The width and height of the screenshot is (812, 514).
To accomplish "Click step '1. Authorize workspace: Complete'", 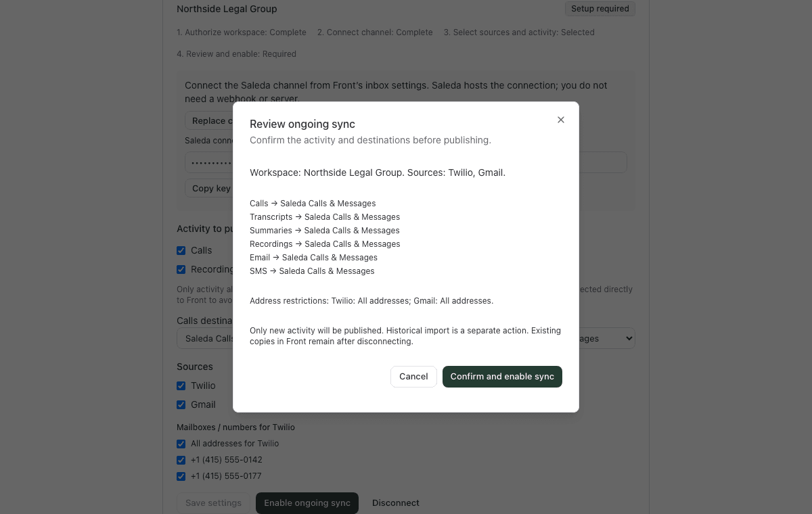I will pyautogui.click(x=242, y=32).
